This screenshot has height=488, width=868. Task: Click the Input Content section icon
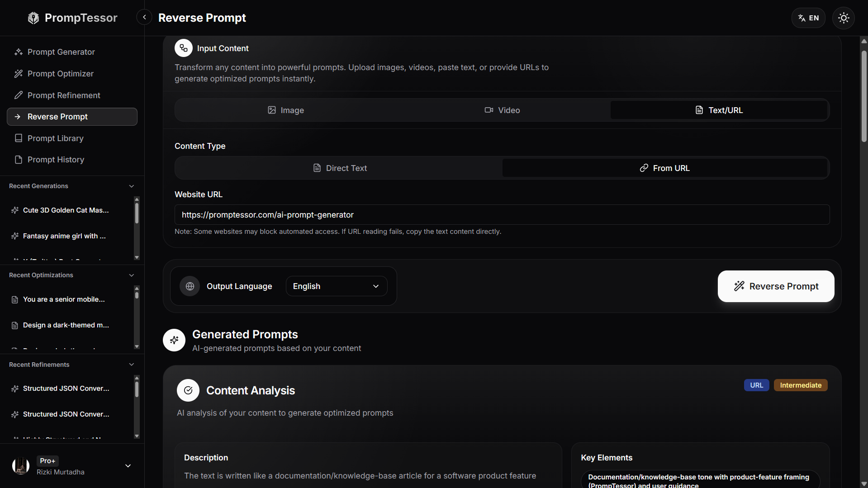pyautogui.click(x=184, y=48)
